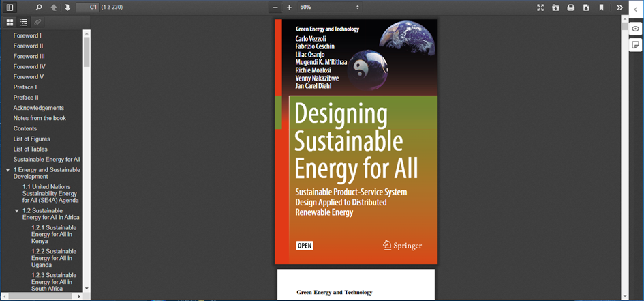This screenshot has width=644, height=301.
Task: Jump to Foreword V
Action: [x=29, y=77]
